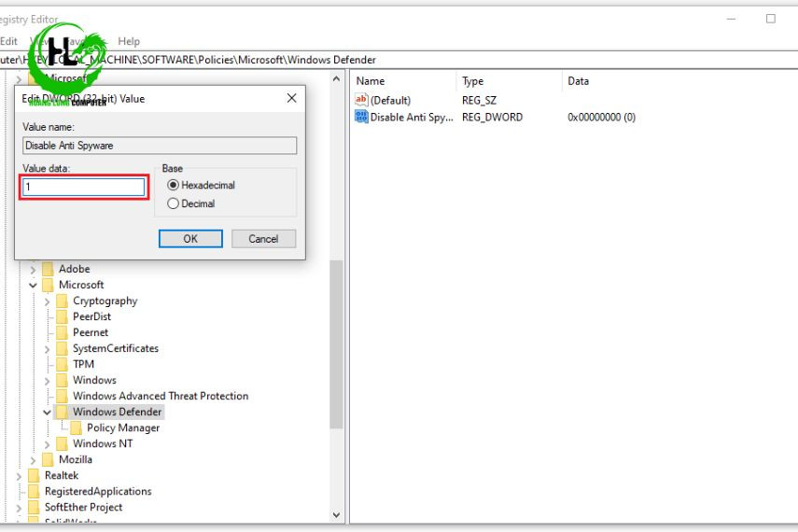
Task: Select the Policy Manager tree label
Action: click(x=123, y=427)
